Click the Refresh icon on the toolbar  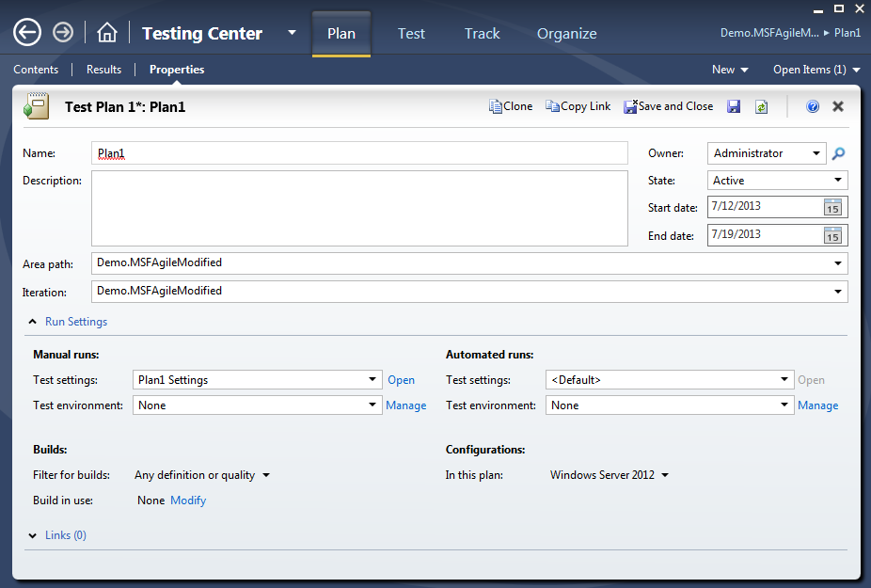pos(761,106)
